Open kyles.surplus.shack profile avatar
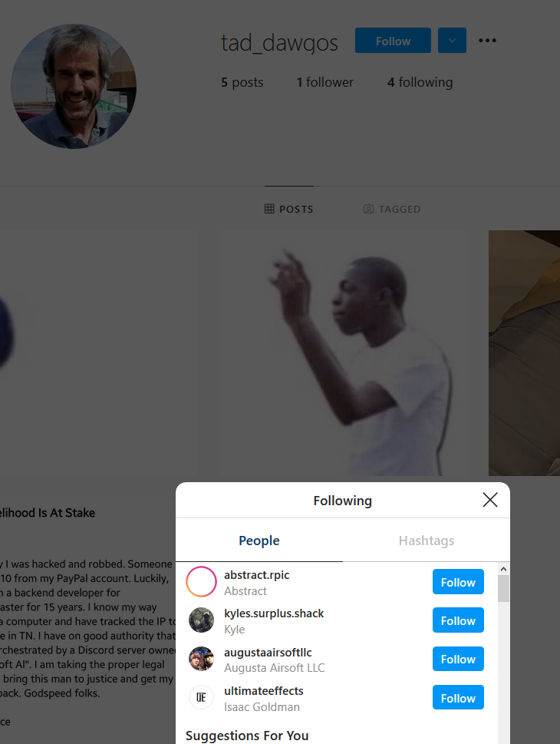Viewport: 560px width, 744px height. click(201, 620)
